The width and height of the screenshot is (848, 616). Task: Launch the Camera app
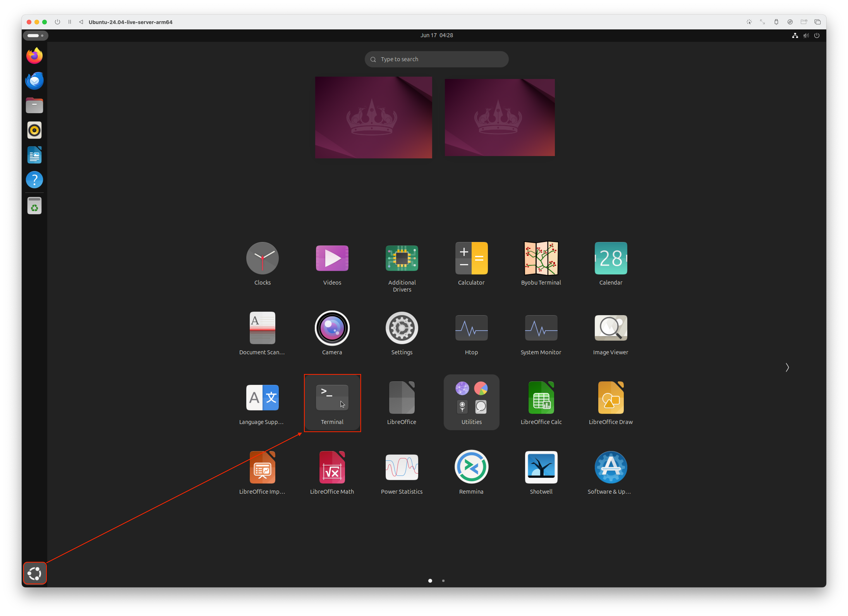coord(332,328)
